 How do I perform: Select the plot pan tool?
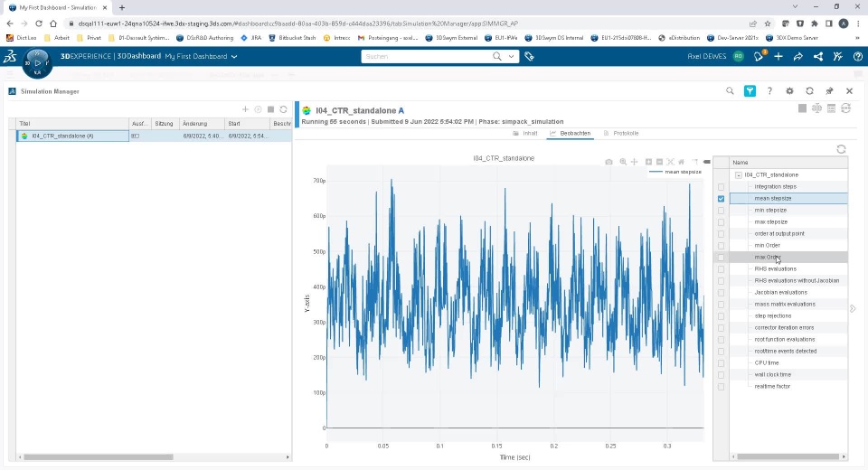coord(635,162)
